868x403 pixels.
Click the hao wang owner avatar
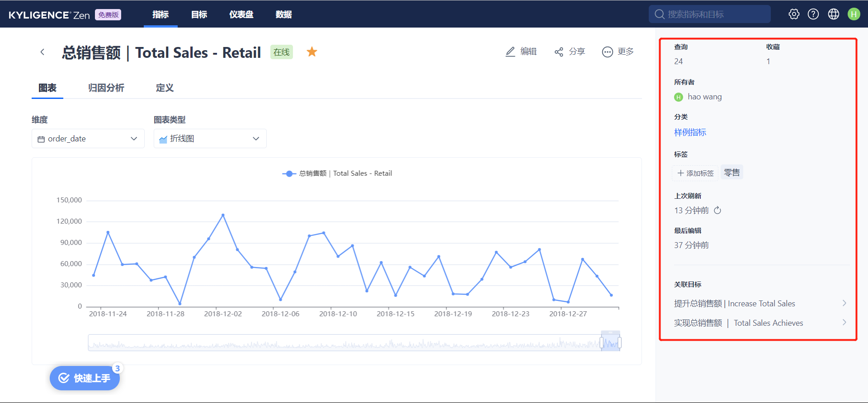(679, 97)
